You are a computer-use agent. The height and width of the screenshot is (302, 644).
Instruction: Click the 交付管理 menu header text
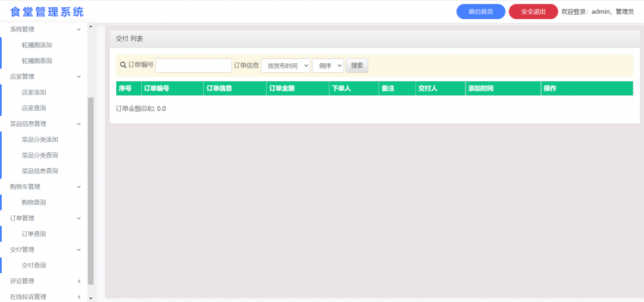22,250
